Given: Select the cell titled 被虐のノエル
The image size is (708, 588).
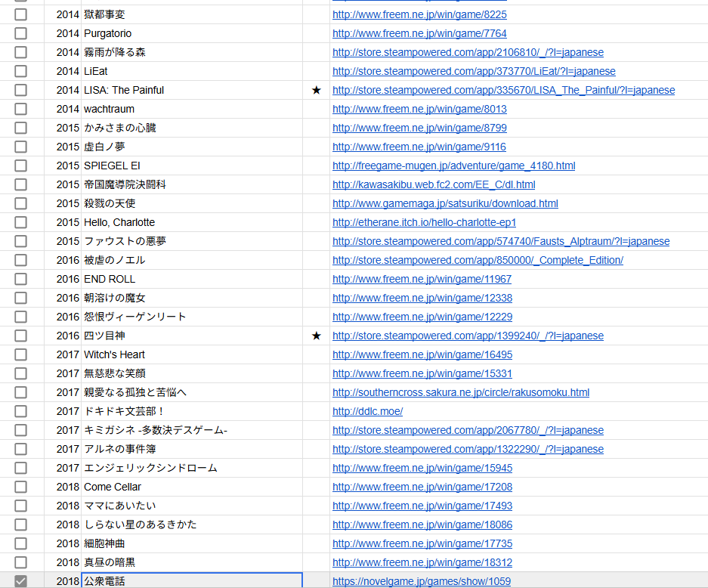Looking at the screenshot, I should pyautogui.click(x=192, y=260).
